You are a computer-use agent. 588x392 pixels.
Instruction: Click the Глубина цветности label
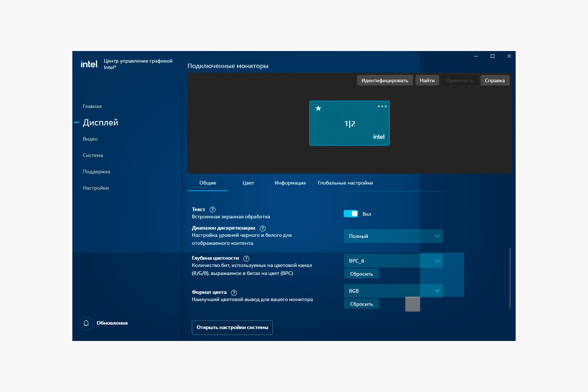(x=215, y=258)
